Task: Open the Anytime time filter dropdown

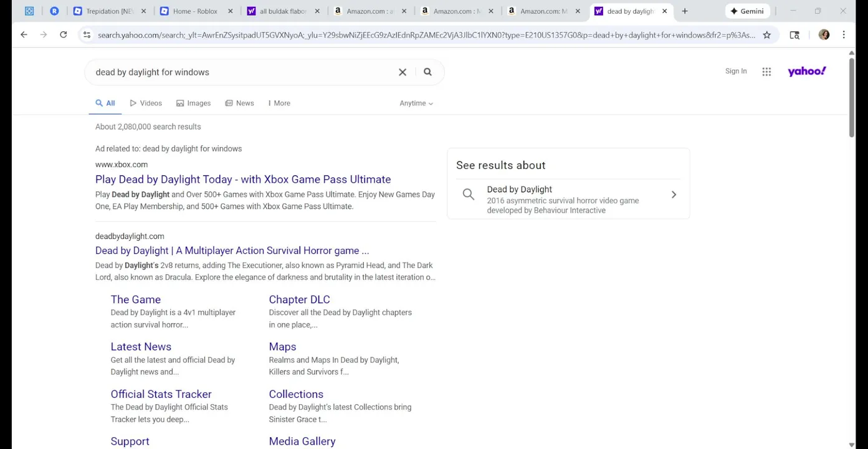Action: tap(416, 104)
